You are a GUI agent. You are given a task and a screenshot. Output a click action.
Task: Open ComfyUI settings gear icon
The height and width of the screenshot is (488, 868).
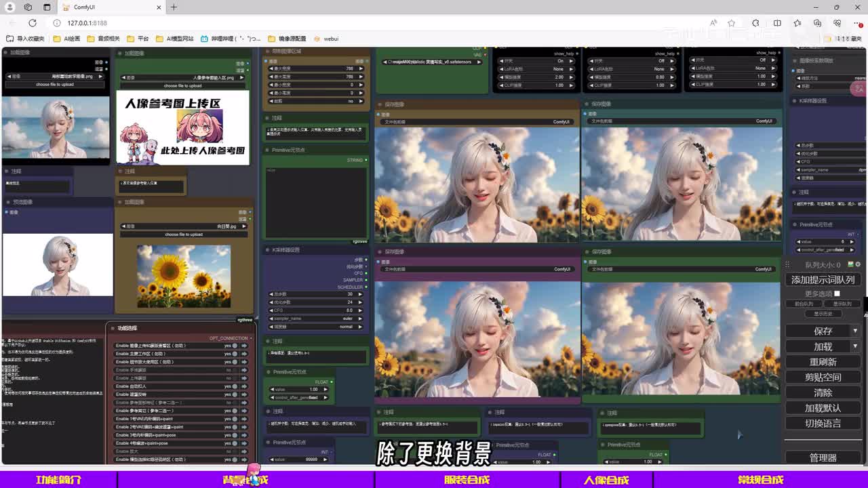pyautogui.click(x=858, y=264)
